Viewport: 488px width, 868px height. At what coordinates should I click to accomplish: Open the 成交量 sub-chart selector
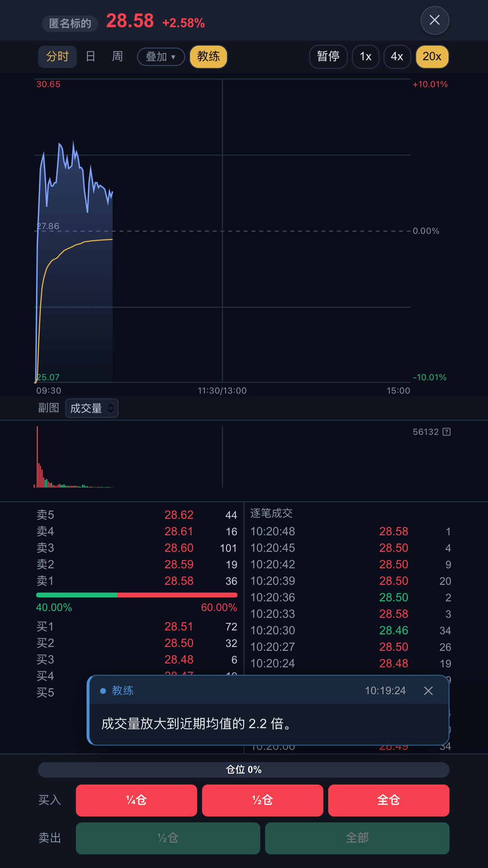click(92, 408)
